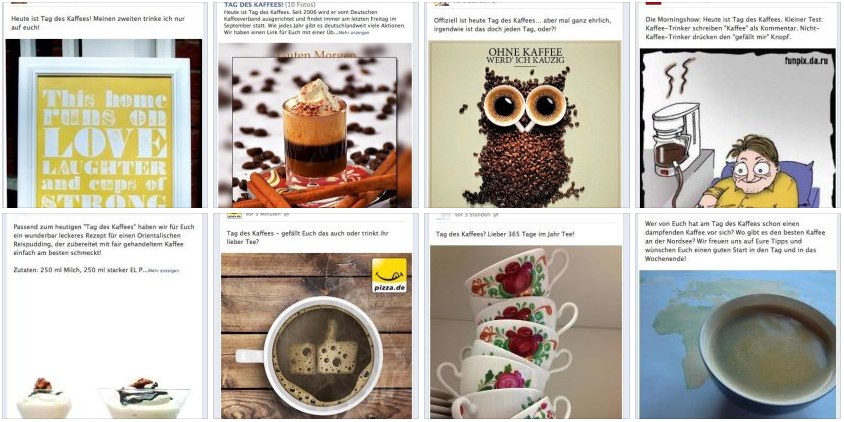The height and width of the screenshot is (422, 844).
Task: Open the thumbs-up coffee foam cup image
Action: click(315, 336)
